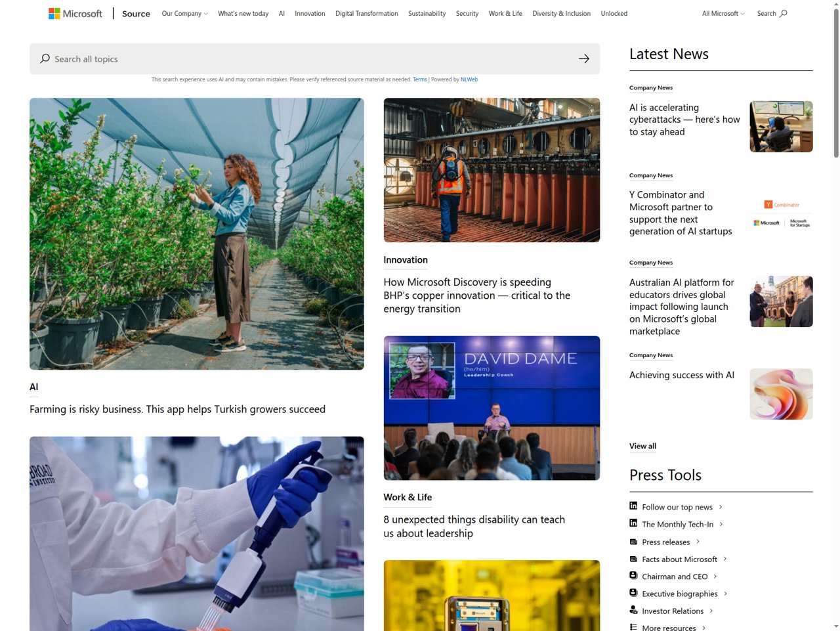The height and width of the screenshot is (631, 840).
Task: Click the yellow chip image thumbnail
Action: pyautogui.click(x=492, y=596)
